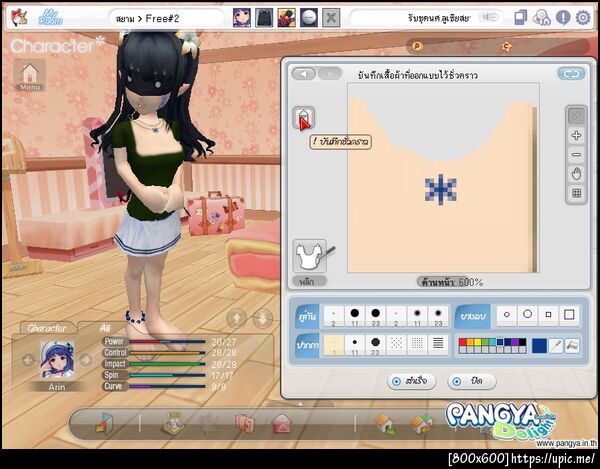Open the settings gear in top bar

coord(583,18)
